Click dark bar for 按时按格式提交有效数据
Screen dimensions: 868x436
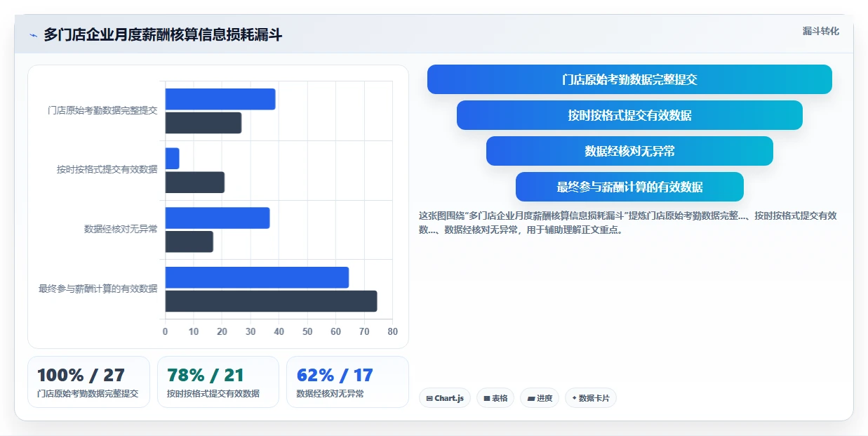[195, 183]
